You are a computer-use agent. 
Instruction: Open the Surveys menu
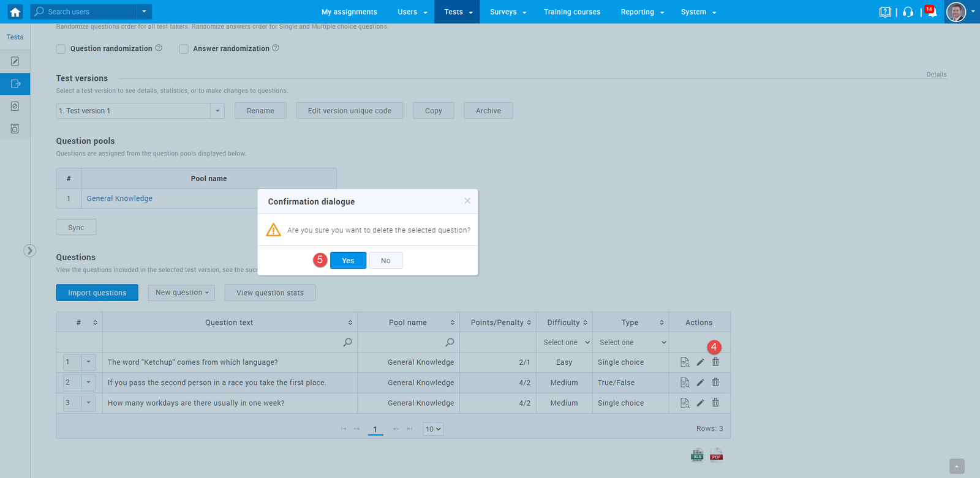[508, 12]
